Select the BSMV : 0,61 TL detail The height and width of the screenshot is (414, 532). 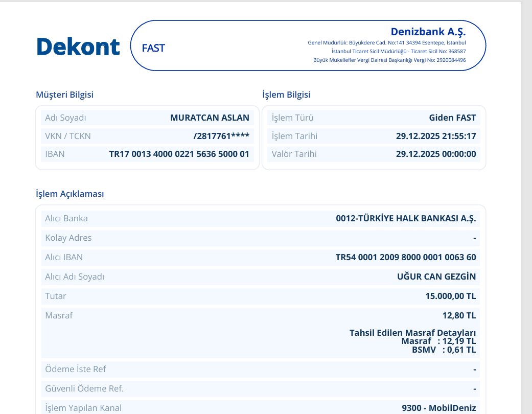(x=444, y=350)
